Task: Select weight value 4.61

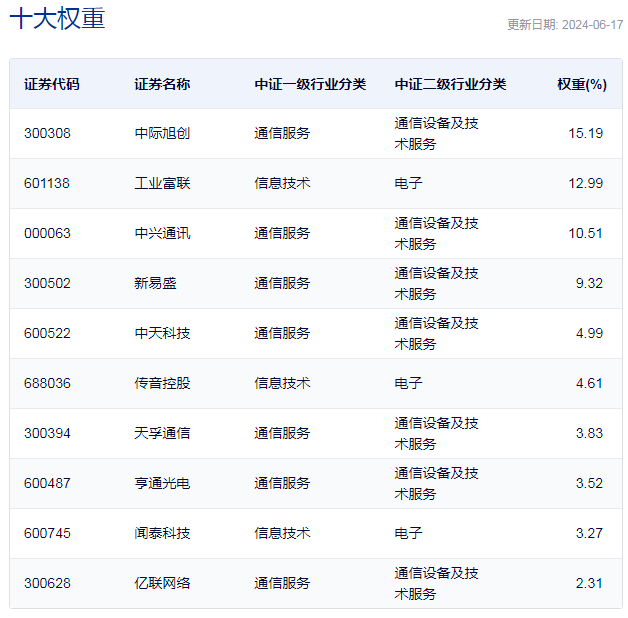Action: click(x=589, y=383)
